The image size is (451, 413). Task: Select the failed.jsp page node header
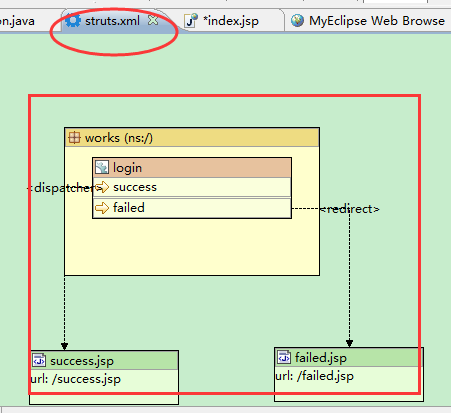tap(349, 358)
